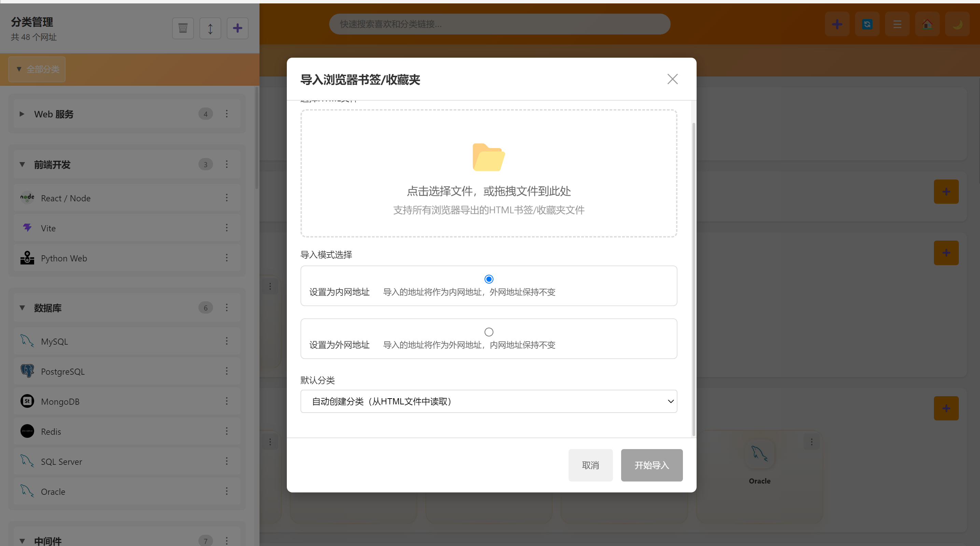Open the hamburger menu icon in top toolbar
Image resolution: width=980 pixels, height=546 pixels.
pyautogui.click(x=897, y=24)
